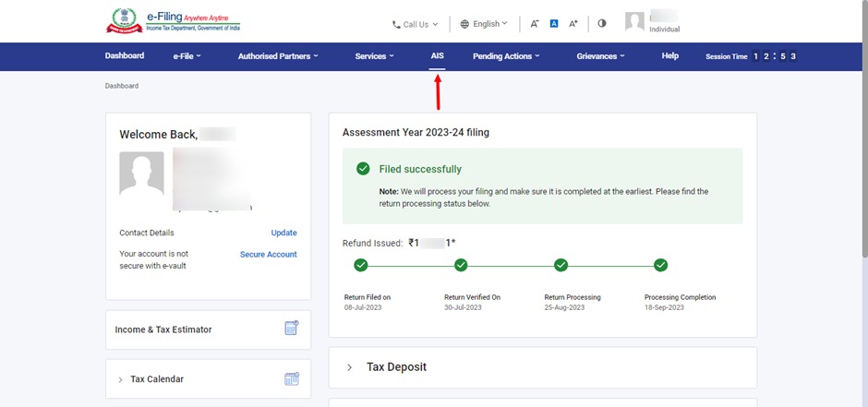Select the default font size A icon
The image size is (868, 407).
554,24
